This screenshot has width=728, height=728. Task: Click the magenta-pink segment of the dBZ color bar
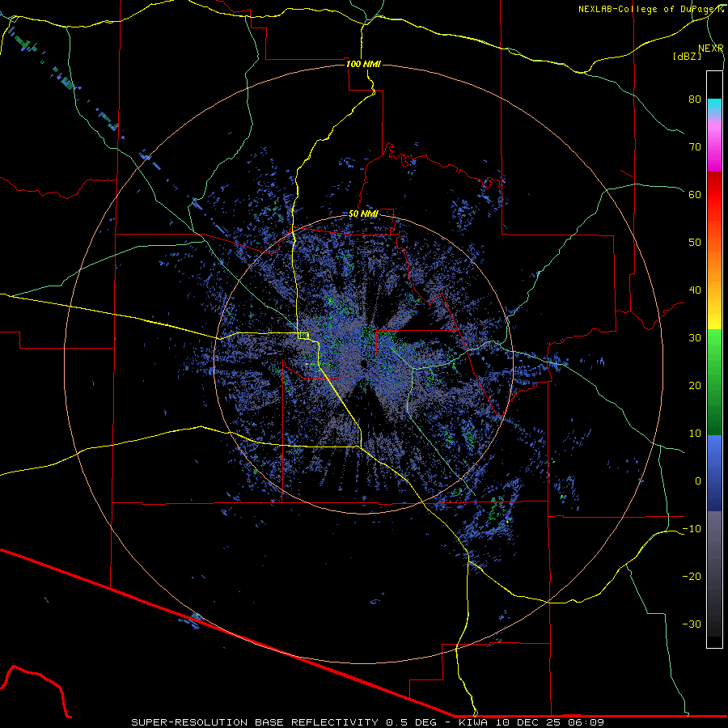pyautogui.click(x=714, y=143)
